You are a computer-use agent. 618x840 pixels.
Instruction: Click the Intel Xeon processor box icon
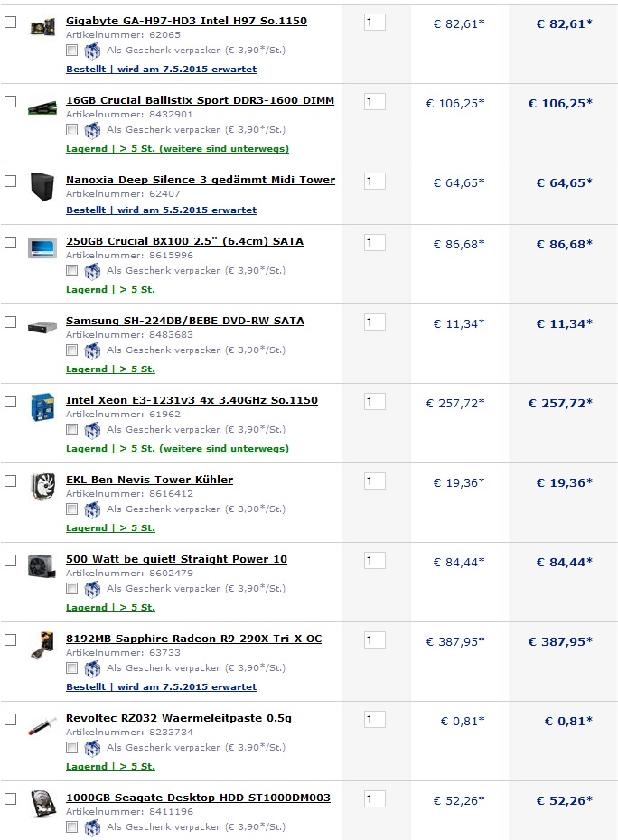pyautogui.click(x=42, y=407)
